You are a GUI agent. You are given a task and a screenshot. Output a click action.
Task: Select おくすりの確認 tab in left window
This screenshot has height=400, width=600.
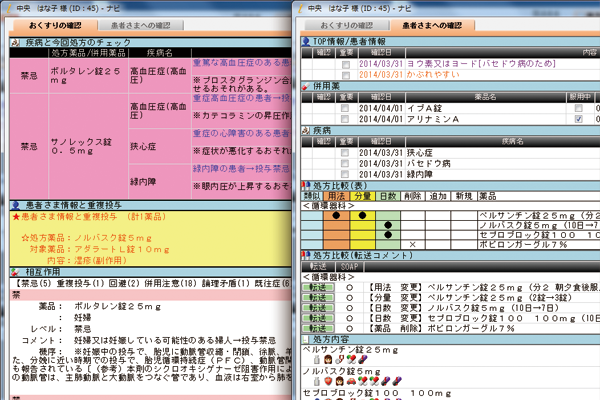tap(55, 25)
